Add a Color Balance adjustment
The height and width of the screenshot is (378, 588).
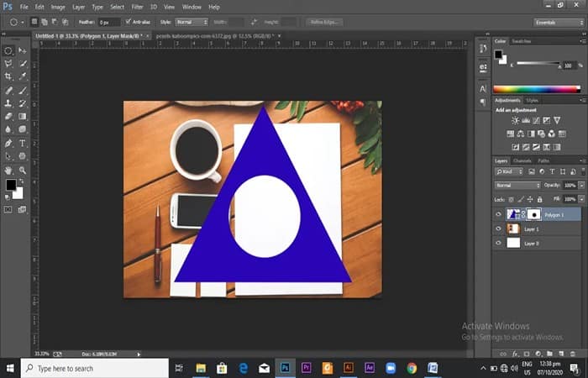click(x=521, y=134)
